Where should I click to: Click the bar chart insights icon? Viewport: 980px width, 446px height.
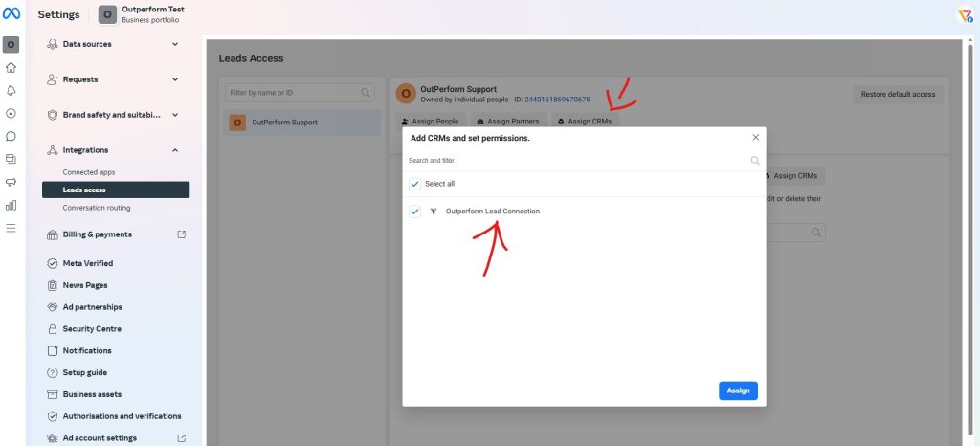pyautogui.click(x=11, y=205)
